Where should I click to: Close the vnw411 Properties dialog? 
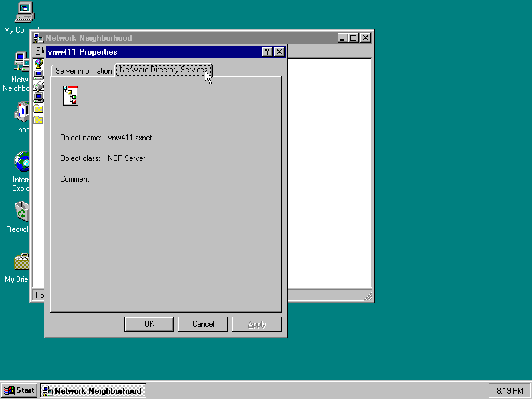click(x=279, y=52)
